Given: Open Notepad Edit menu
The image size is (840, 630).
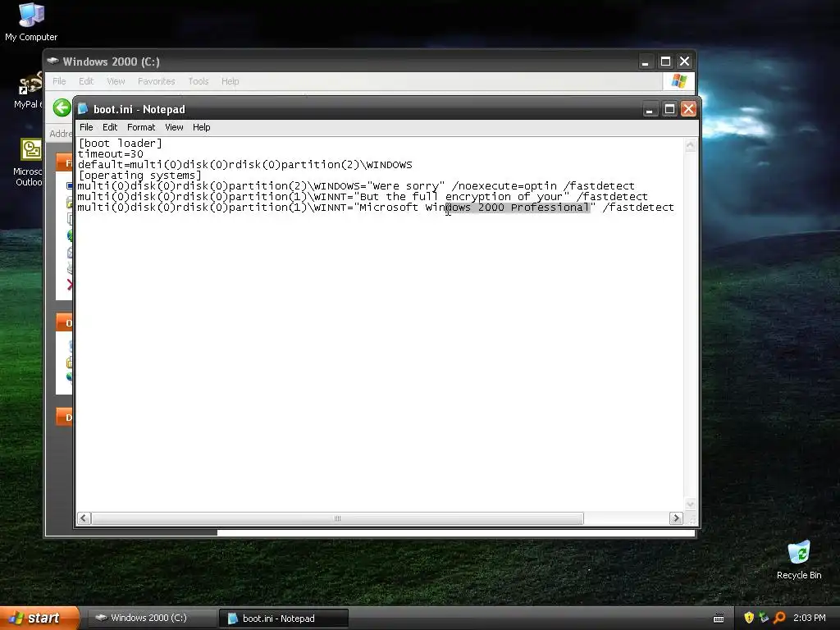Looking at the screenshot, I should [x=110, y=127].
